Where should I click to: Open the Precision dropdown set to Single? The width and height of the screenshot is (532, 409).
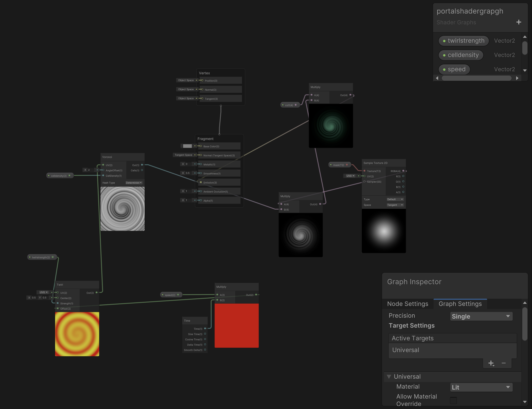[x=481, y=316]
